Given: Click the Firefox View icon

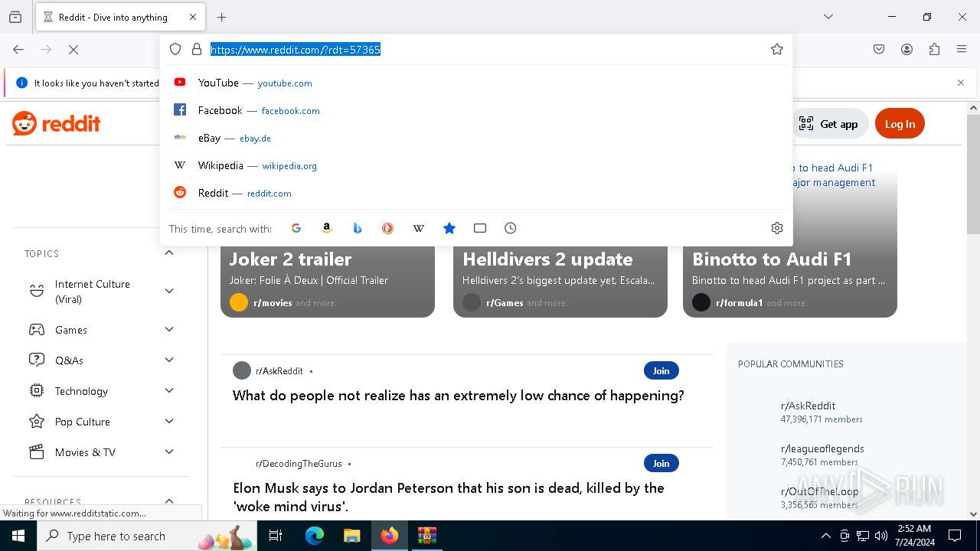Looking at the screenshot, I should coord(15,17).
